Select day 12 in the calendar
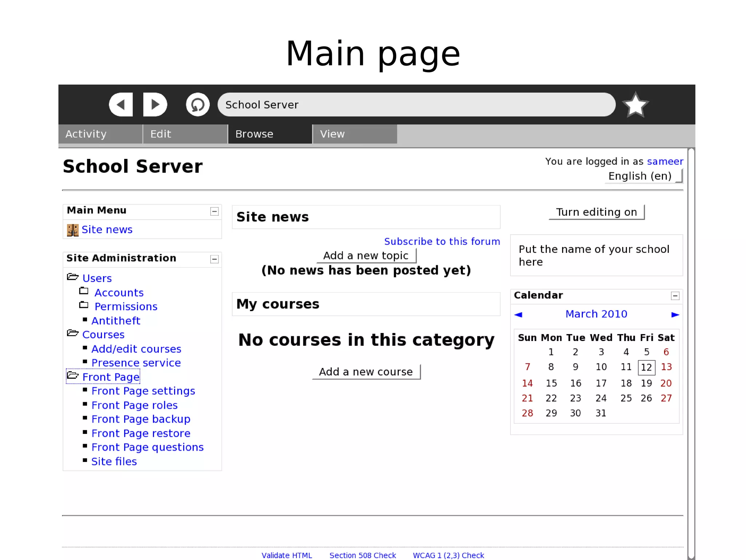Screen dimensions: 746x560 coord(646,367)
